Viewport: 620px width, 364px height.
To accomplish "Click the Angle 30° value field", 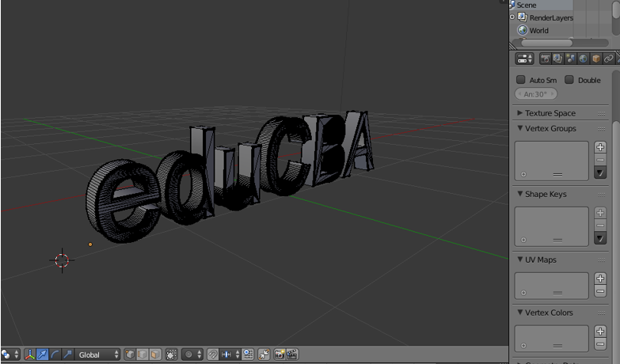I will tap(536, 94).
